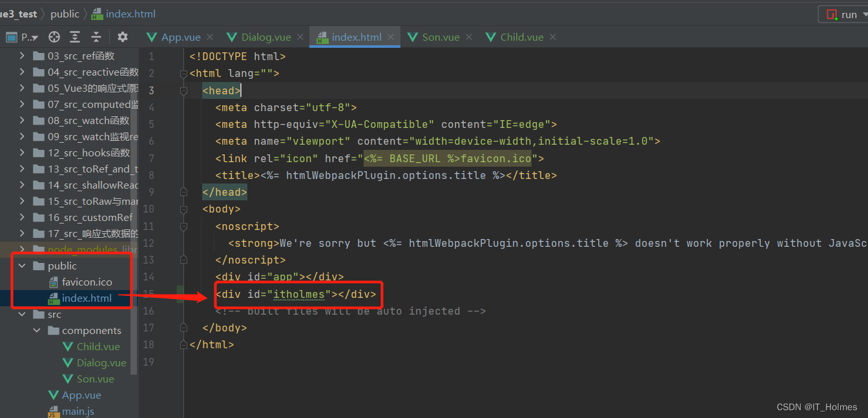Screen dimensions: 868x418
Task: Expand the 08_src_watch函数 folder chevron
Action: coord(23,120)
